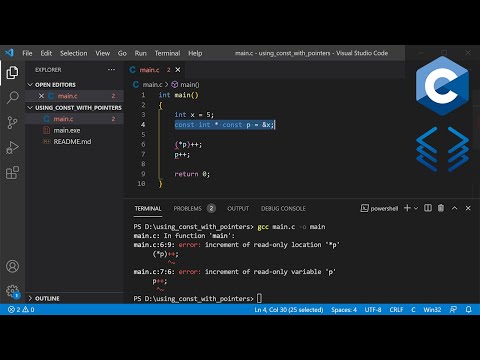Change encoding via UTF-8 status entry
The image size is (480, 360).
point(373,310)
